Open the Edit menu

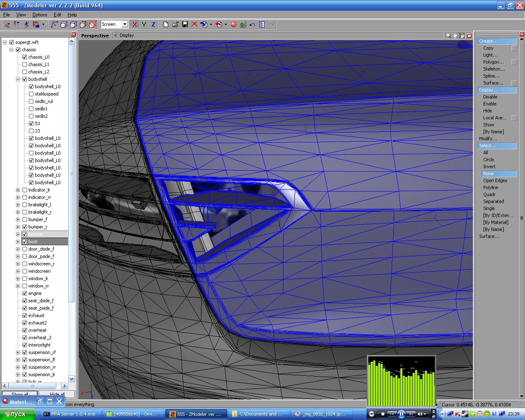tap(57, 15)
